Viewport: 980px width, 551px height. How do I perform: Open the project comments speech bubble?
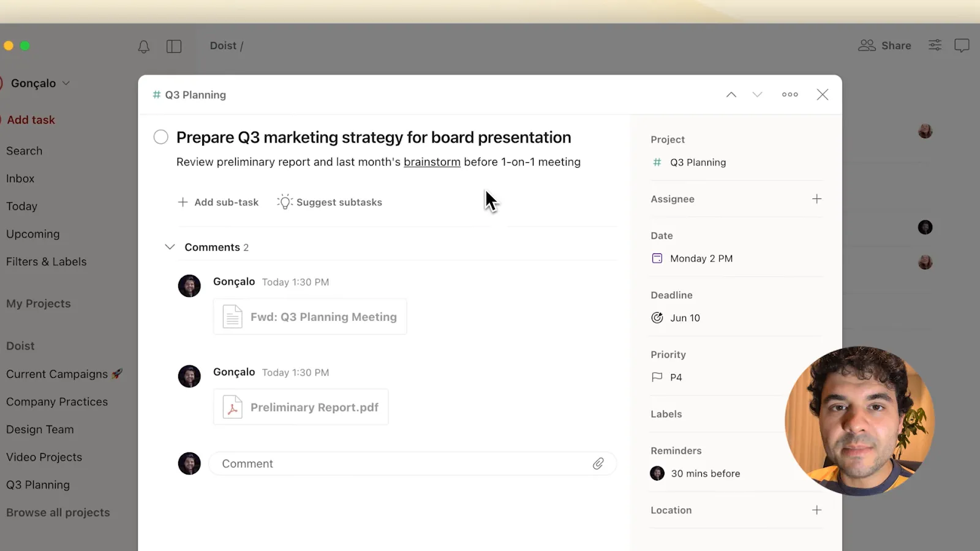coord(962,46)
